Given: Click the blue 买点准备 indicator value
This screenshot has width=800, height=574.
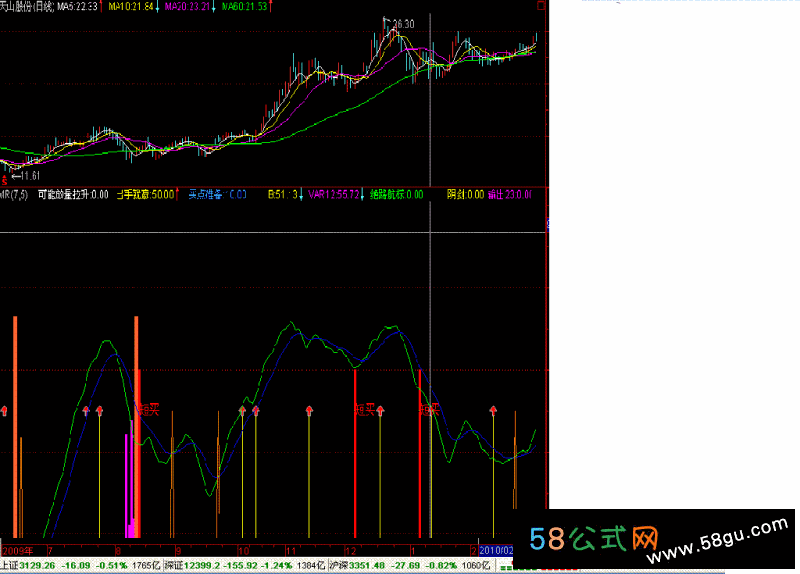Looking at the screenshot, I should coord(217,194).
